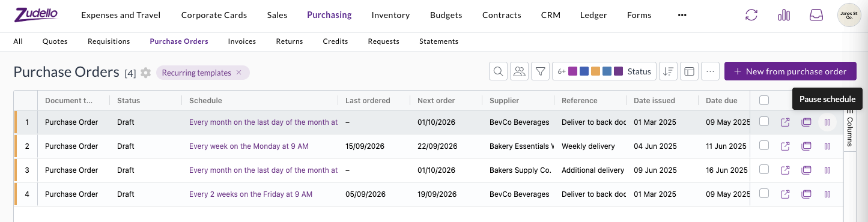Open the bar chart reports icon

pyautogui.click(x=784, y=15)
